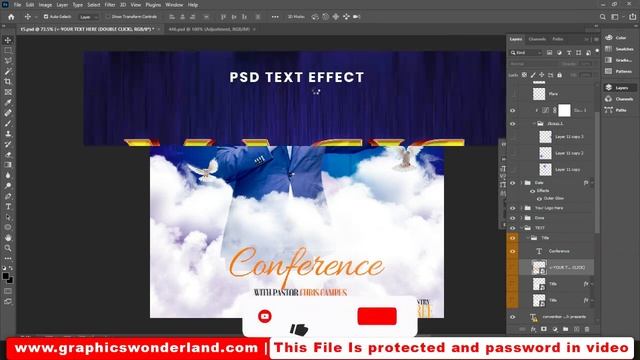640x360 pixels.
Task: Toggle layer filtering on/off switch
Action: click(x=597, y=51)
